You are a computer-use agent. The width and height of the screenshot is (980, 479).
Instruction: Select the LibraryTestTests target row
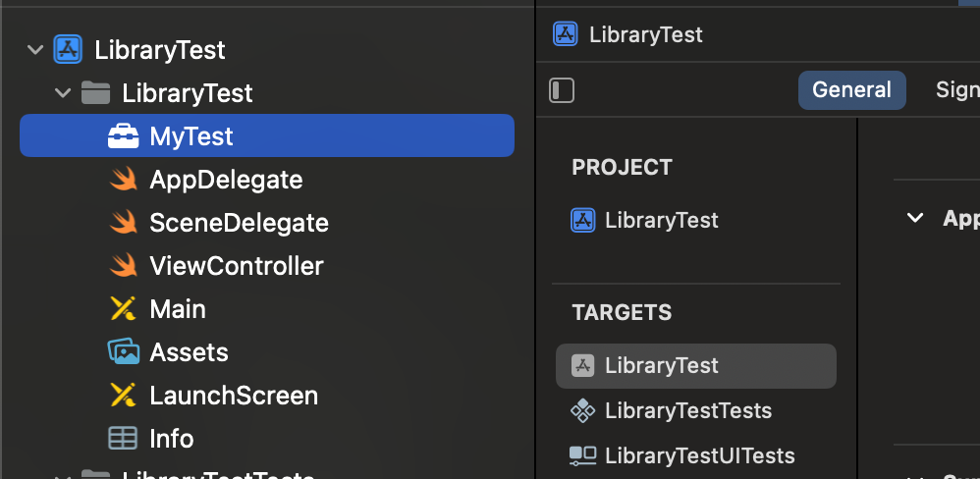coord(687,411)
